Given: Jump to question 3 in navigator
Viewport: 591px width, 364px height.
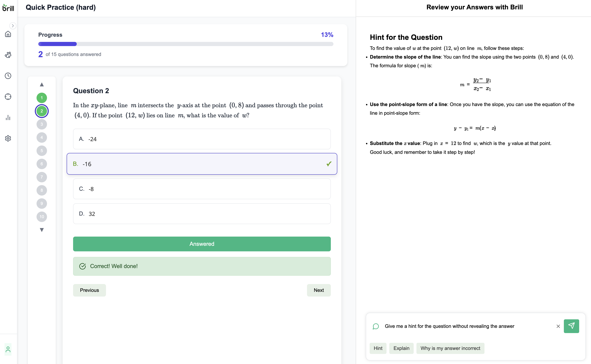Looking at the screenshot, I should tap(42, 124).
